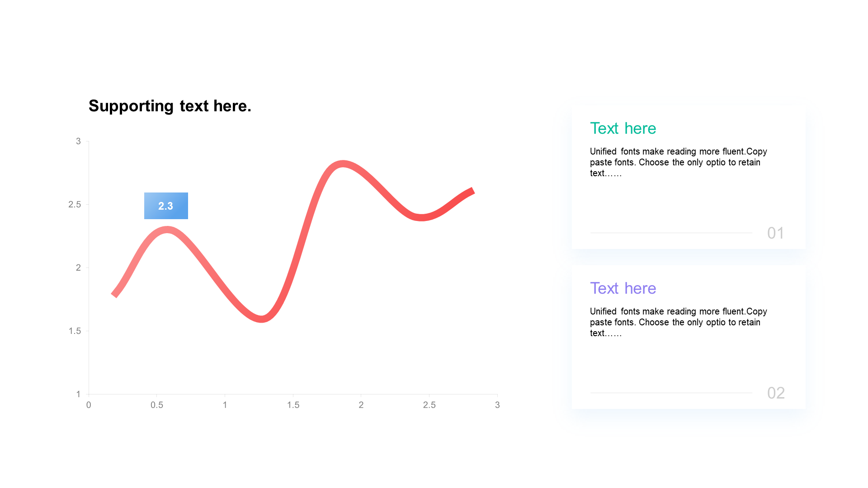Click the y-axis label 2.5

pyautogui.click(x=75, y=205)
